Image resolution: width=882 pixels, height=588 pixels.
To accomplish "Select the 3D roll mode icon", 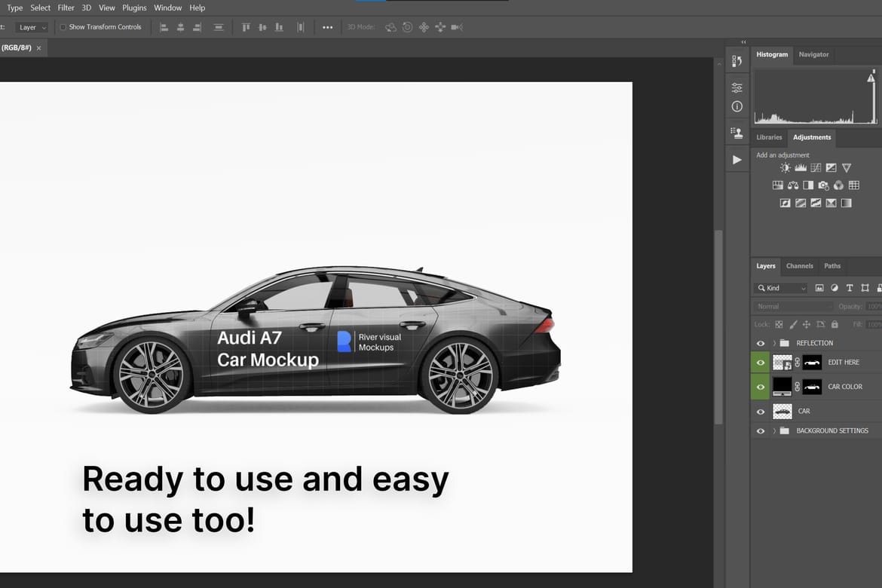I will [x=407, y=27].
